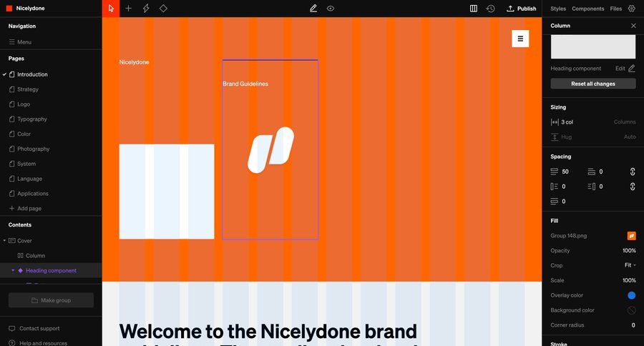Viewport: 644px width, 346px height.
Task: Edit gap spacing value 0
Action: 564,201
